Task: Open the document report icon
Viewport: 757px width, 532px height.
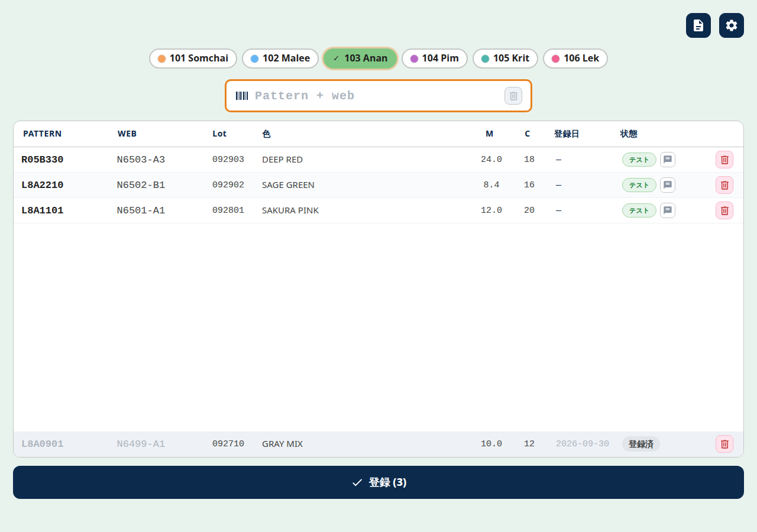Action: click(x=698, y=25)
